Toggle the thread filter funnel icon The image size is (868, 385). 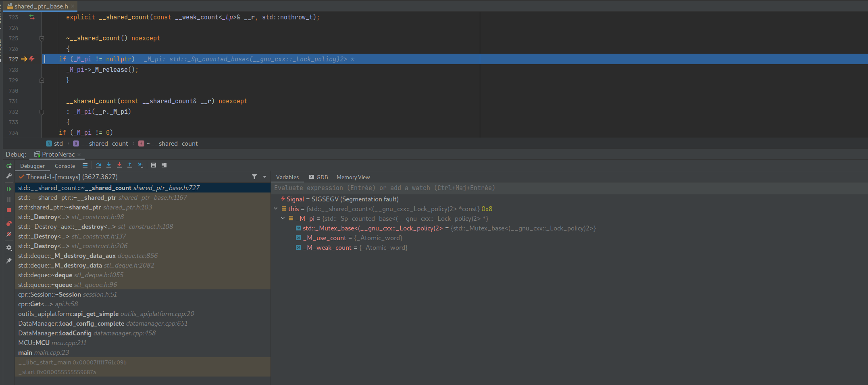[x=254, y=177]
